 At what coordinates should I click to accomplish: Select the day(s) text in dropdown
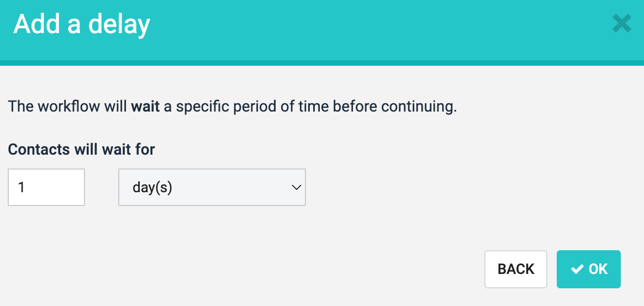click(x=152, y=187)
